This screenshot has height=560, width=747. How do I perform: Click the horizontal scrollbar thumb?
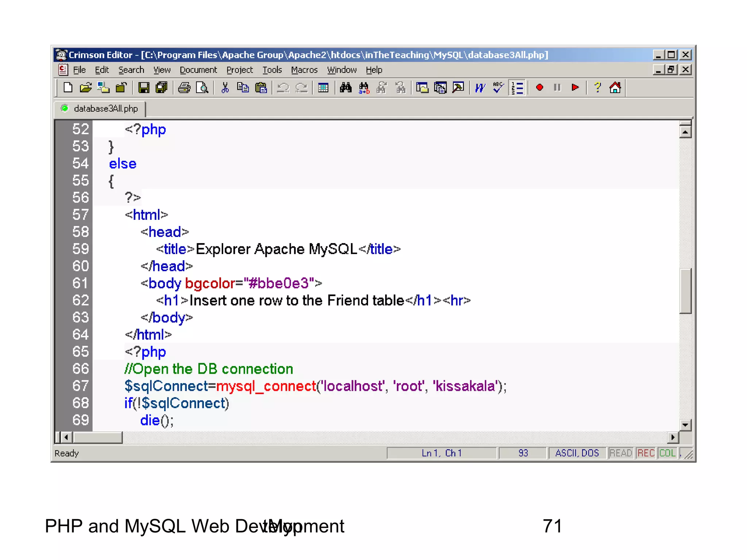97,437
